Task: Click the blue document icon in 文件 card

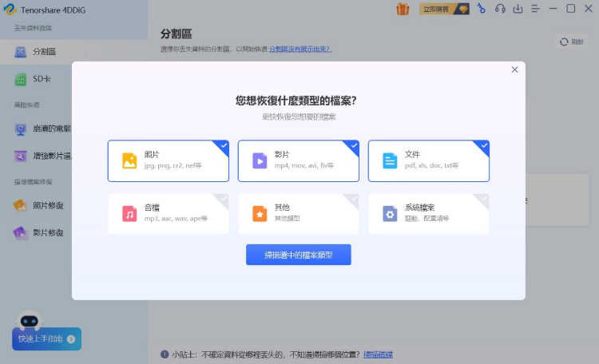Action: [x=390, y=160]
